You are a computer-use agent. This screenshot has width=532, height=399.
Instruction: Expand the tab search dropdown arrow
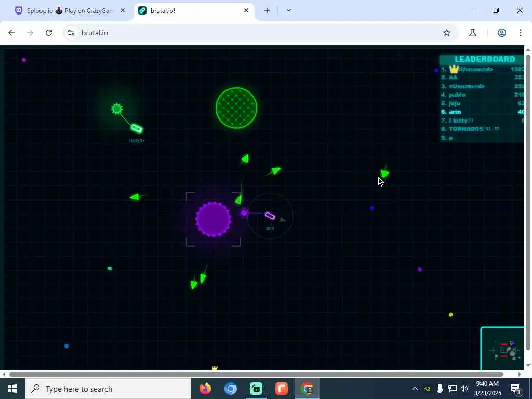pyautogui.click(x=289, y=11)
